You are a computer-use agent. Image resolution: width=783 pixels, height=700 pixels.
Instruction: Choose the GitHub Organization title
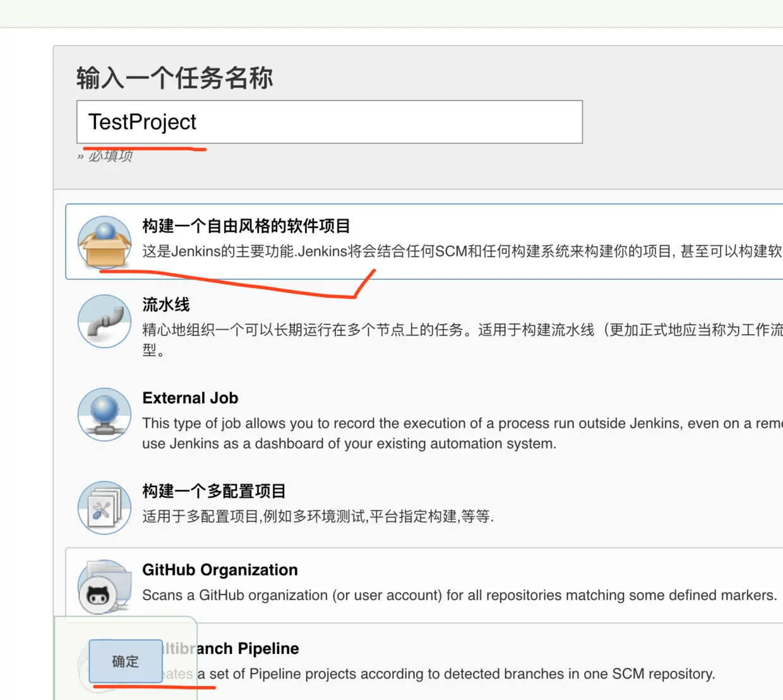coord(220,570)
